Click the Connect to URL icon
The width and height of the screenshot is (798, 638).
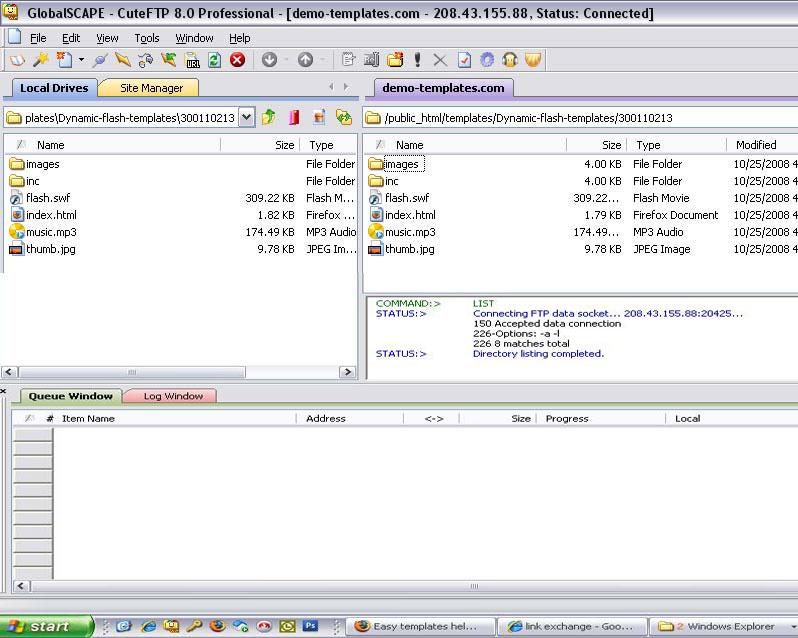coord(192,60)
